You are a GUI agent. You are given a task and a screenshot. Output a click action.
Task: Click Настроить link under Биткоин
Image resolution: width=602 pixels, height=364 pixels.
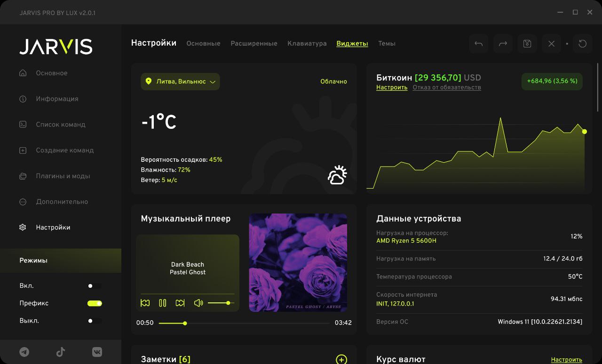click(391, 87)
